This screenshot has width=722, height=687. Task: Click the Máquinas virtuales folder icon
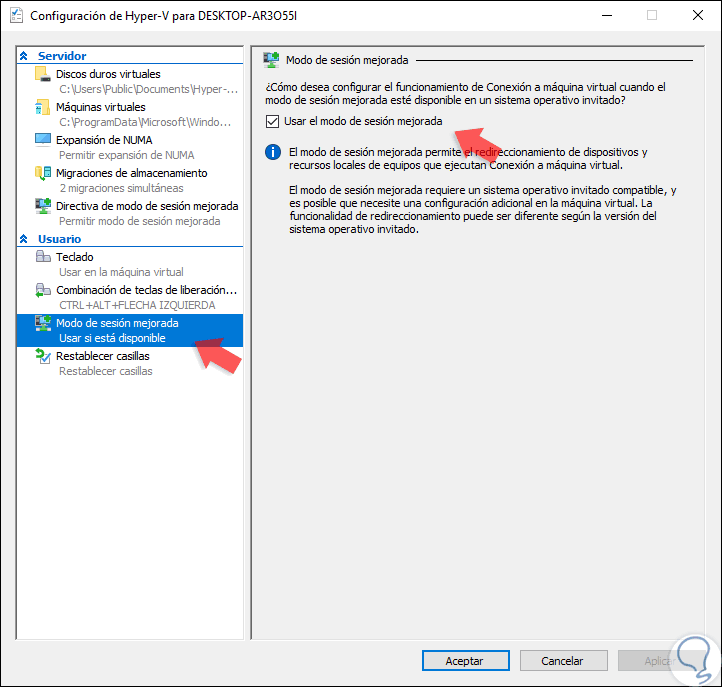click(x=43, y=107)
